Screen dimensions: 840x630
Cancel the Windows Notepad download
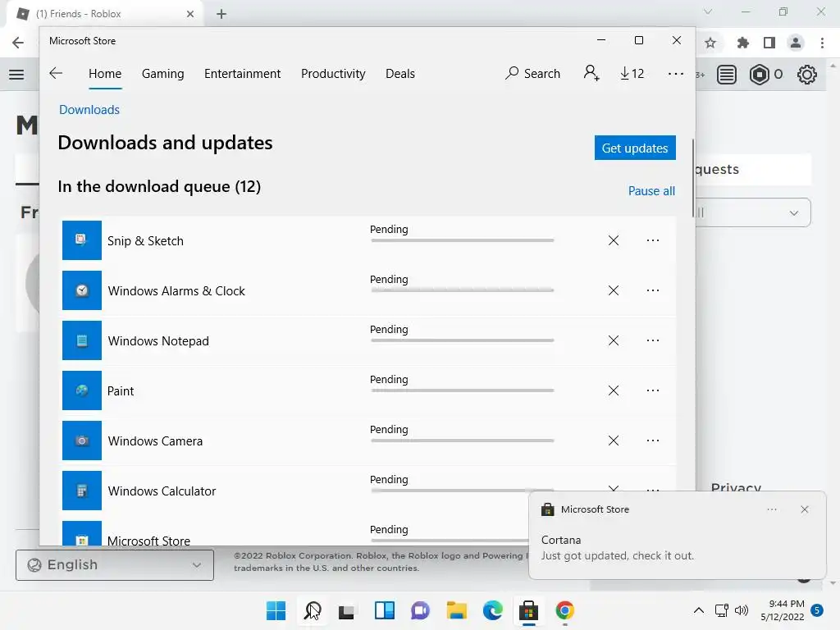point(614,340)
